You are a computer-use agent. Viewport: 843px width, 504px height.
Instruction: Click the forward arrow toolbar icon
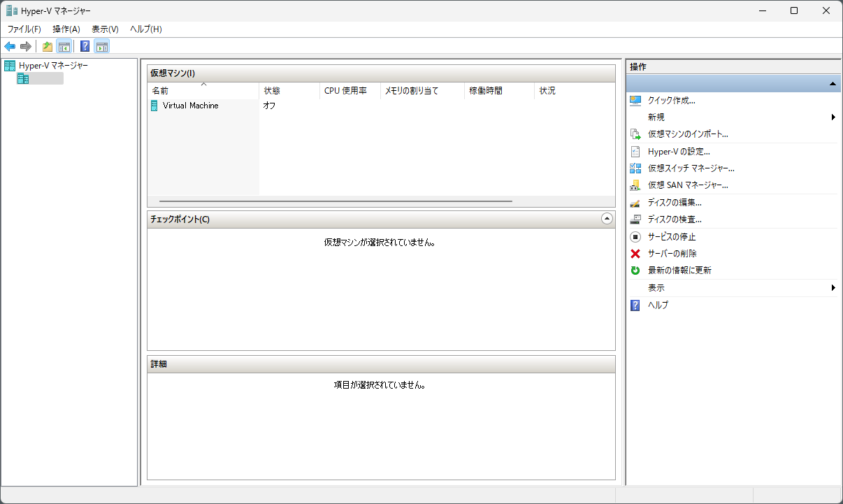click(x=26, y=47)
